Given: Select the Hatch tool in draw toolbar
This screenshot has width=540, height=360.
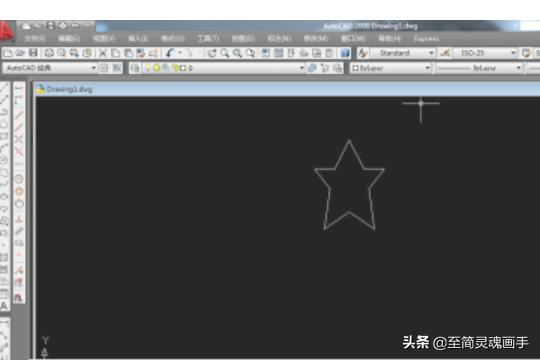Looking at the screenshot, I should point(4,257).
